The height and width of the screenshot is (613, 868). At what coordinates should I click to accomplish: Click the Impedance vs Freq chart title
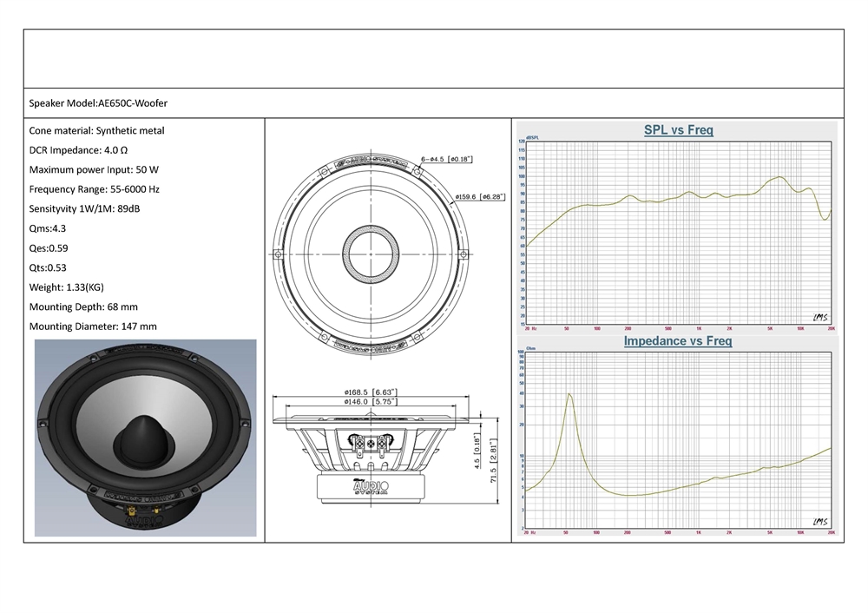point(677,341)
